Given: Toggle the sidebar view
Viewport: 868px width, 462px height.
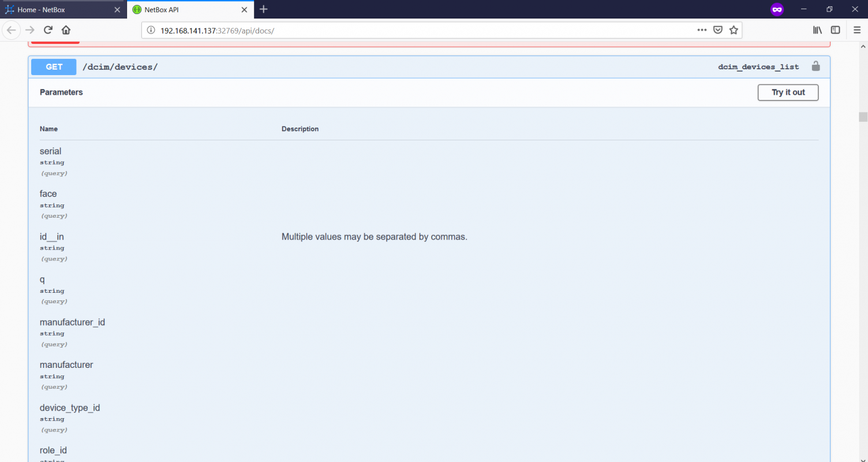Looking at the screenshot, I should click(835, 29).
